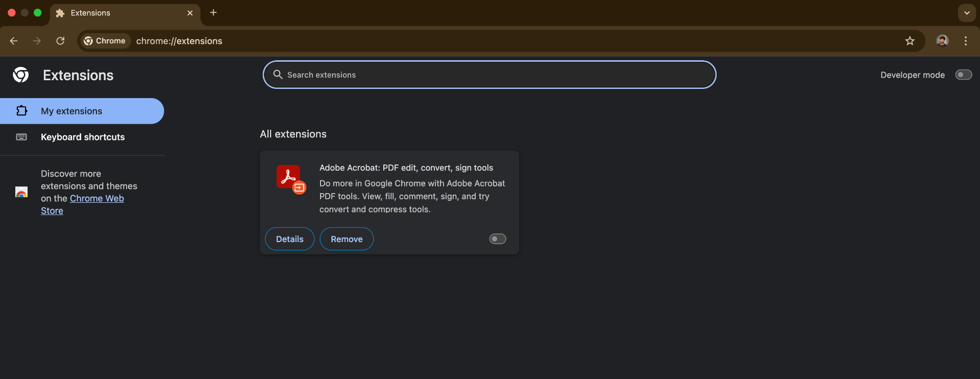This screenshot has height=379, width=980.
Task: Click the Chrome logo beside Extensions title
Action: [21, 75]
